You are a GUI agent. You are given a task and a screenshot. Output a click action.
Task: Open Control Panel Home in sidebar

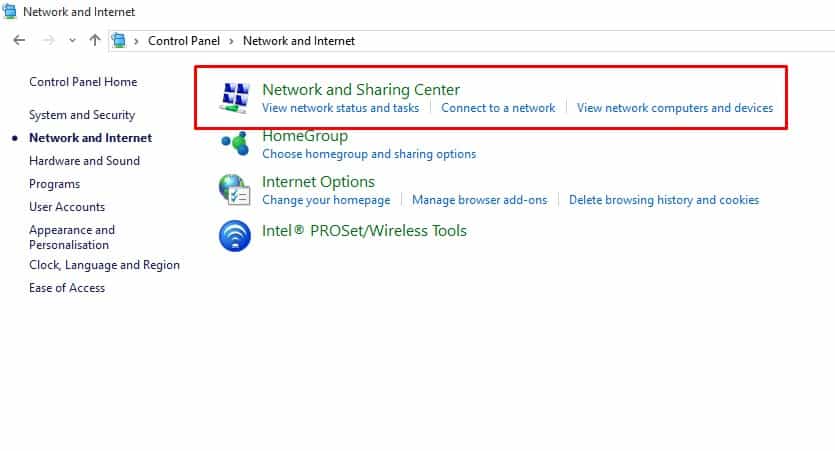click(83, 82)
